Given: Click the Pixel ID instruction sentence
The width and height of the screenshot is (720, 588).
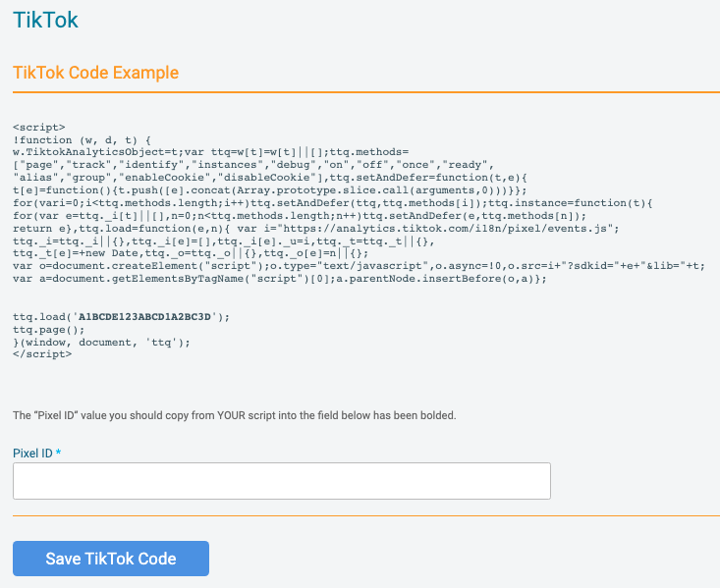Looking at the screenshot, I should [x=234, y=415].
